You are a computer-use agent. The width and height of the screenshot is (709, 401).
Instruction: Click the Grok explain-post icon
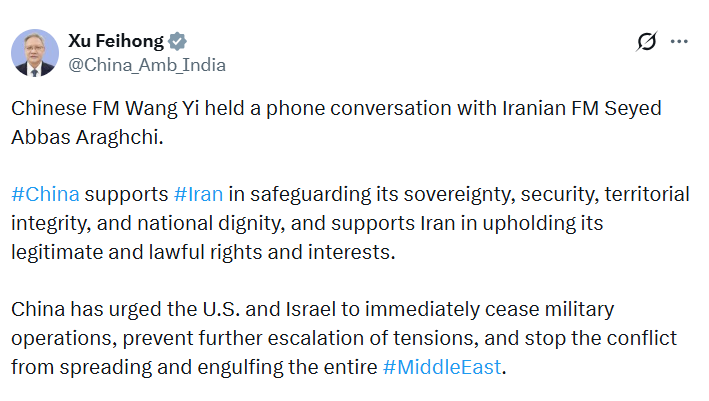647,42
